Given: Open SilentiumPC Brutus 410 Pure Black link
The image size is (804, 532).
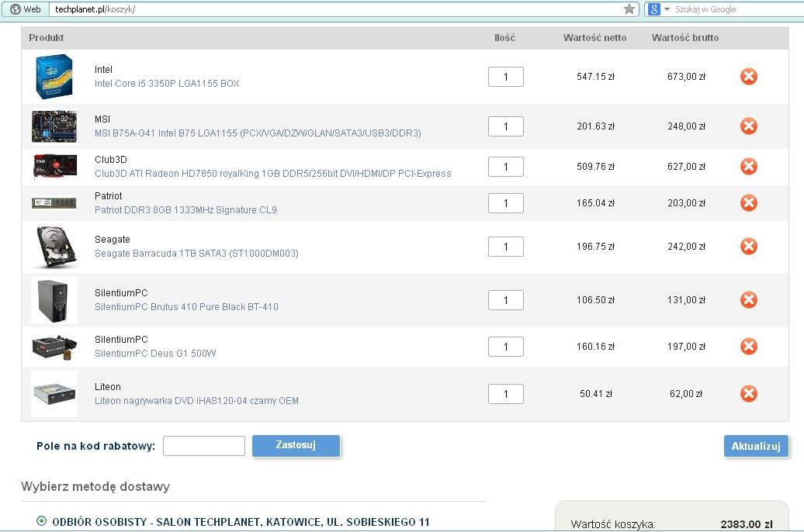Looking at the screenshot, I should point(186,307).
